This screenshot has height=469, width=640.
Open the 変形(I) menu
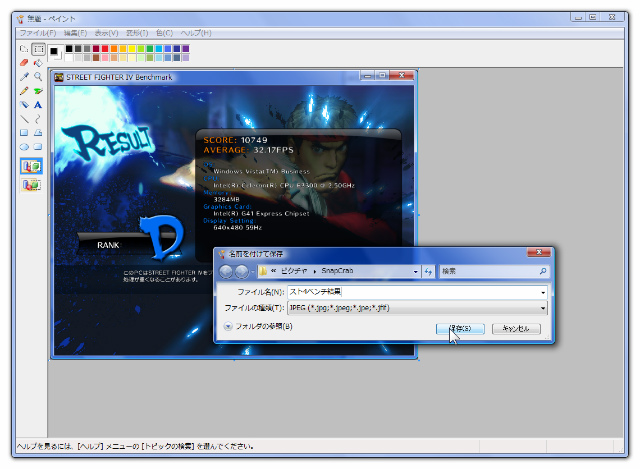pyautogui.click(x=137, y=33)
